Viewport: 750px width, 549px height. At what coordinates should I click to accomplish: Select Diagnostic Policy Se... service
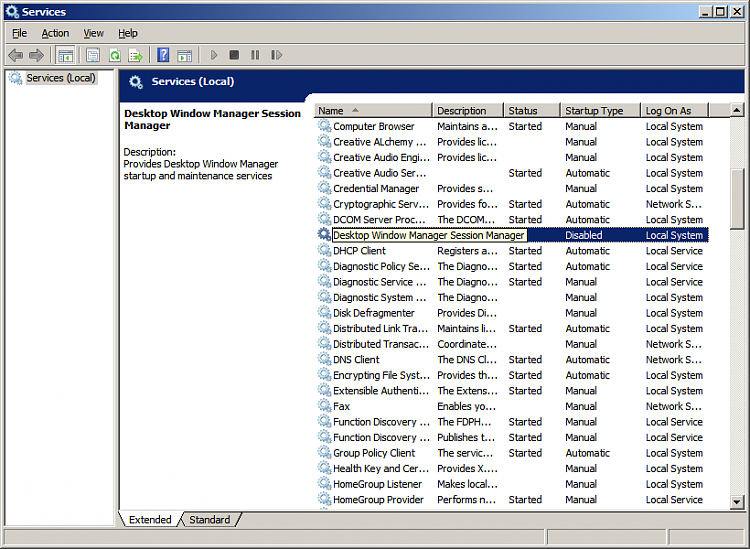tap(512, 266)
